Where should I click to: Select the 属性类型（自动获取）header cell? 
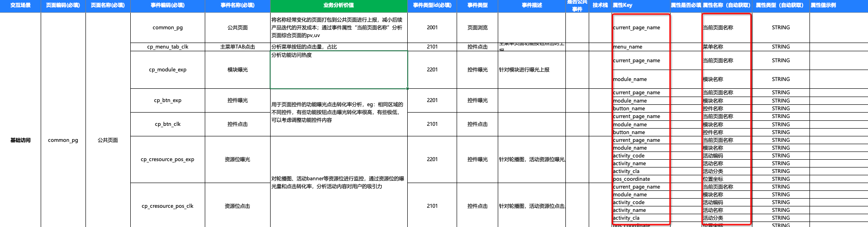[781, 5]
